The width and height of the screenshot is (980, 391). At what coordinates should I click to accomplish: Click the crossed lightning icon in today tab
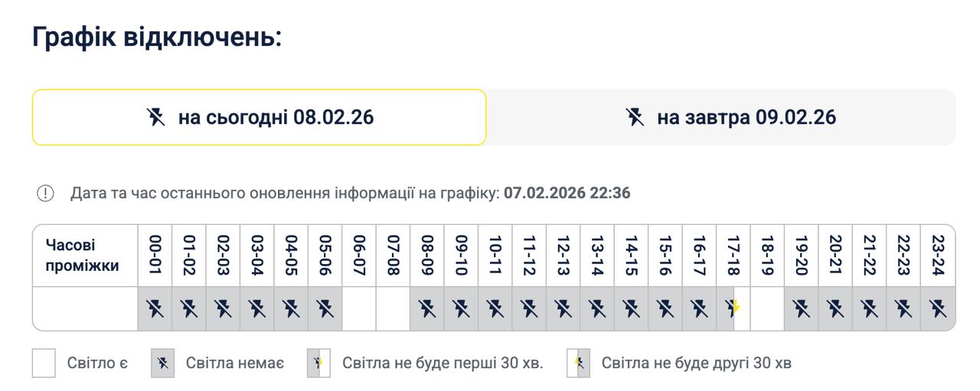point(156,117)
